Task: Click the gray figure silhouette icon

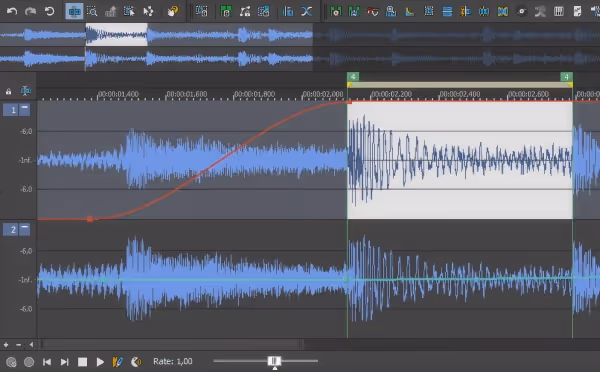Action: tap(540, 11)
